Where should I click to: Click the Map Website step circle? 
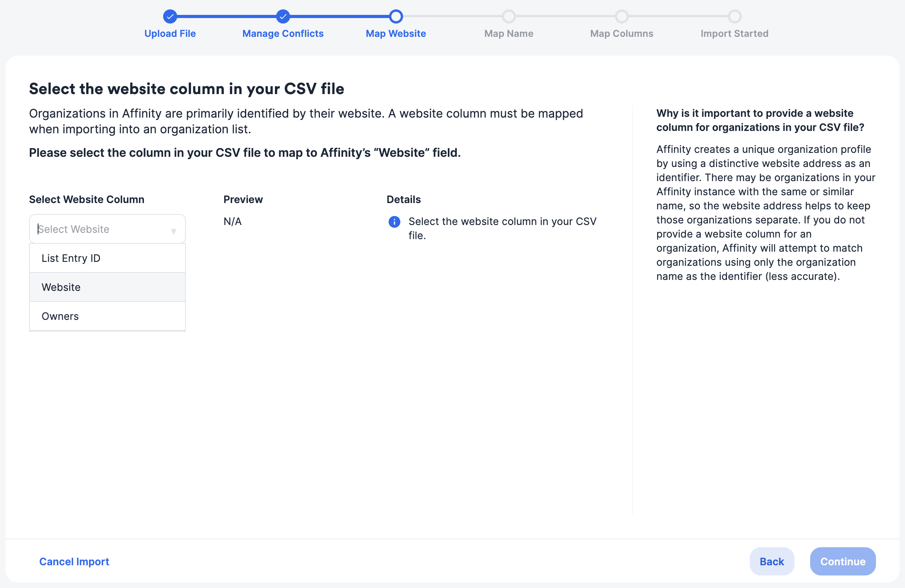click(x=396, y=16)
